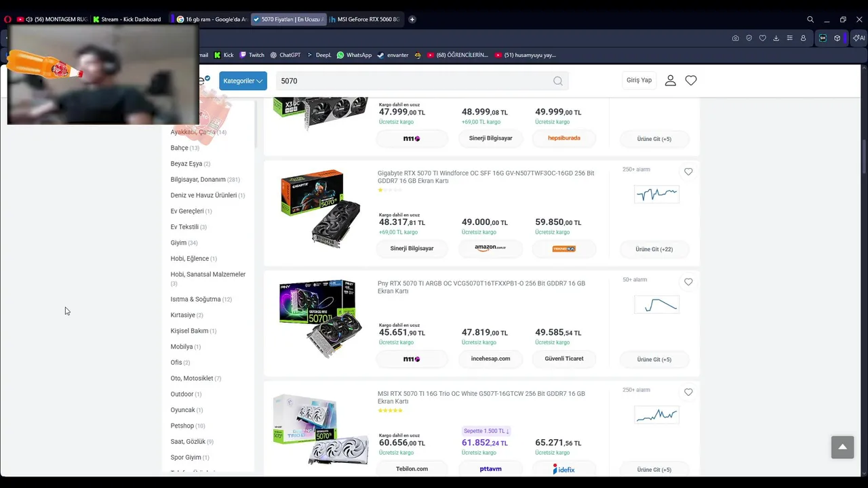This screenshot has width=868, height=488.
Task: Select Petshop category in sidebar
Action: pos(188,426)
